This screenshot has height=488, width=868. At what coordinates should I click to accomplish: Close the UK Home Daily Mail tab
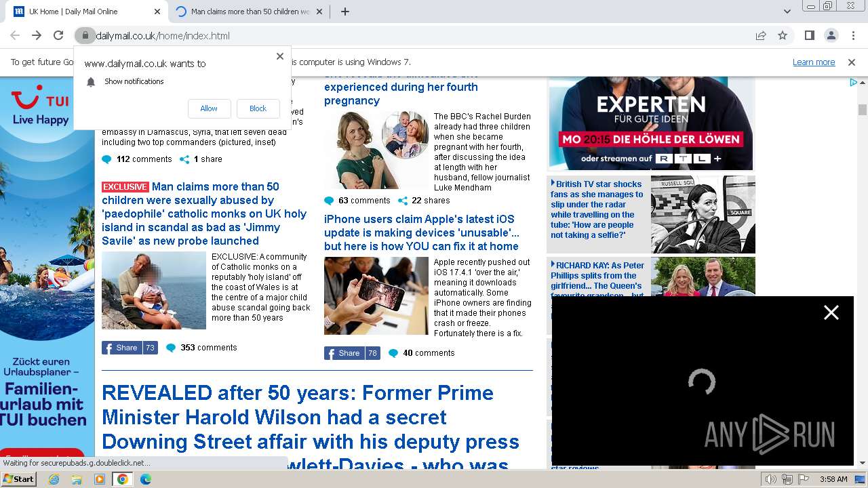(157, 12)
